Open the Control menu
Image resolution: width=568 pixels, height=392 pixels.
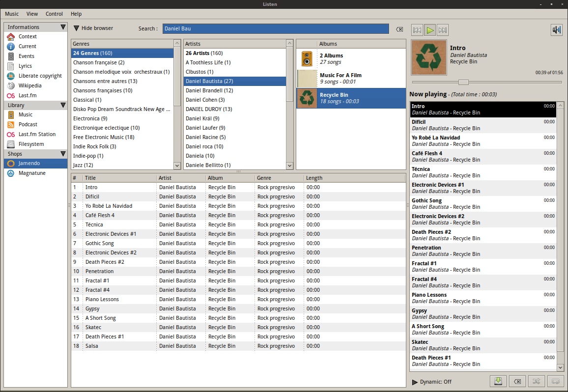[54, 14]
